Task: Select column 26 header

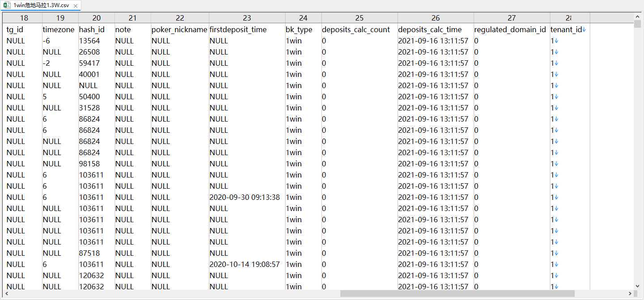Action: (436, 18)
